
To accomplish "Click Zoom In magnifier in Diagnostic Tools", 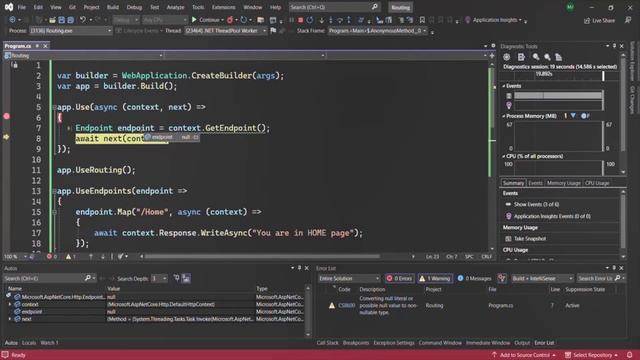I will click(x=536, y=57).
